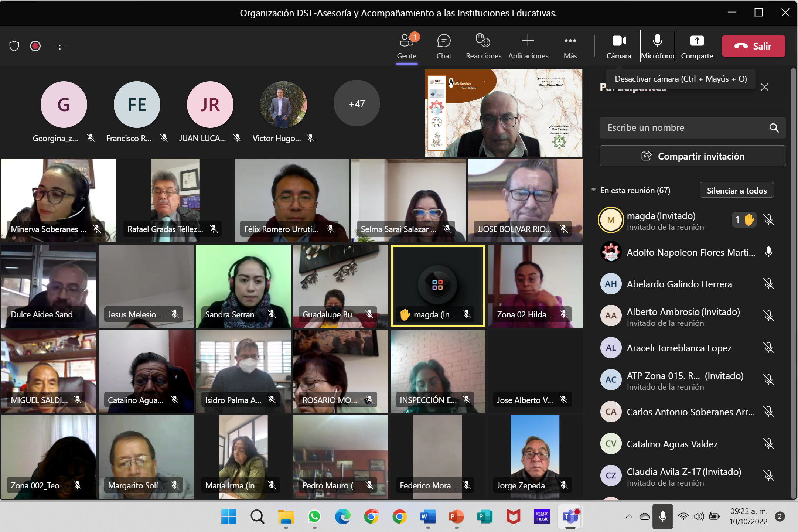
Task: Click the presenter's main video feed
Action: click(x=504, y=113)
